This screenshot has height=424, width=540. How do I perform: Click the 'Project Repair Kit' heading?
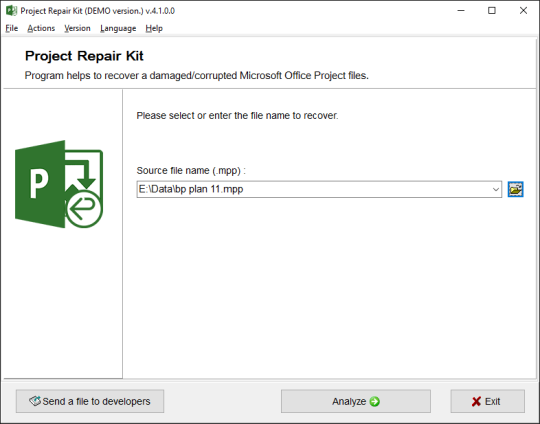click(x=84, y=56)
